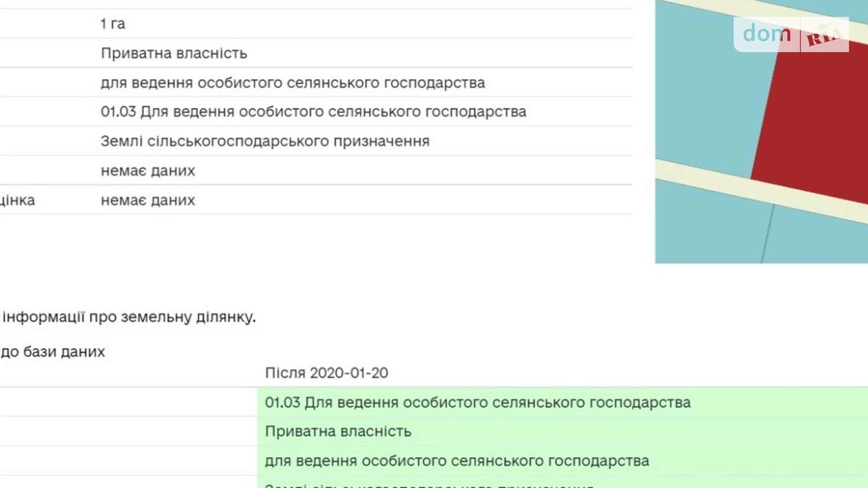Click 'Приватна власність' in the upper table
This screenshot has height=488, width=868.
(x=174, y=53)
